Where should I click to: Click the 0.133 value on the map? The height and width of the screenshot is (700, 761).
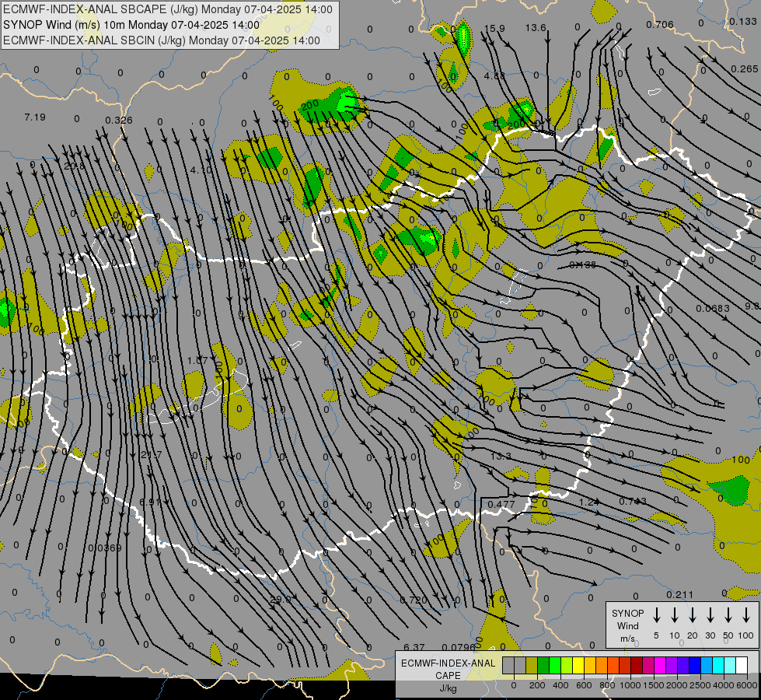743,22
